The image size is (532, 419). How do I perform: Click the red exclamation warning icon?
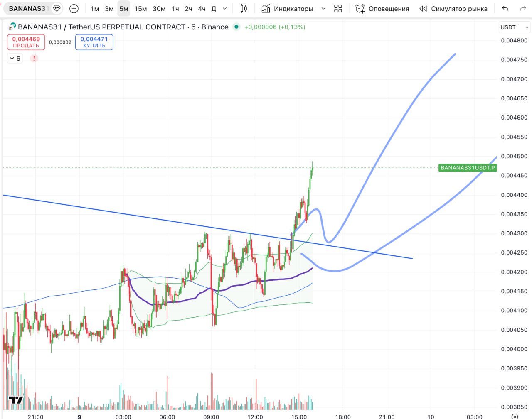34,59
